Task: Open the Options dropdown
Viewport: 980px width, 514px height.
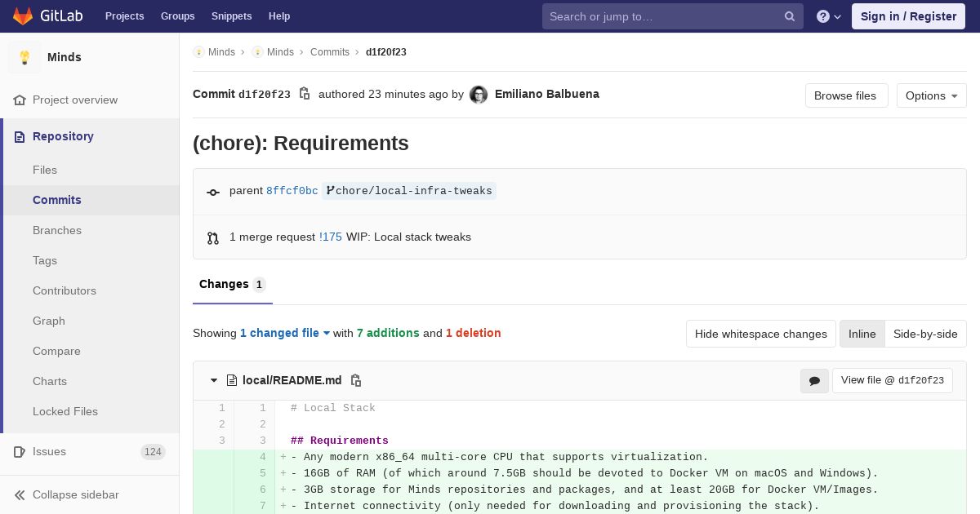Action: click(x=931, y=95)
